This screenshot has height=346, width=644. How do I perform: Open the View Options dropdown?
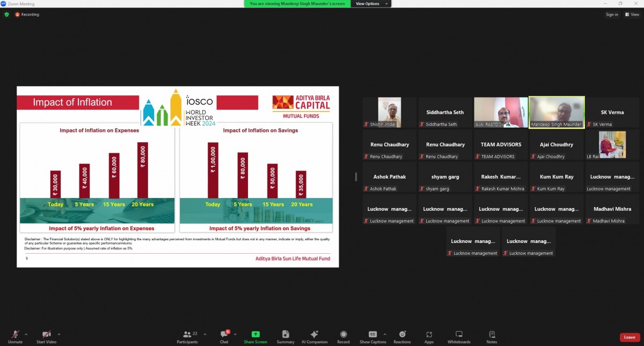pyautogui.click(x=370, y=4)
